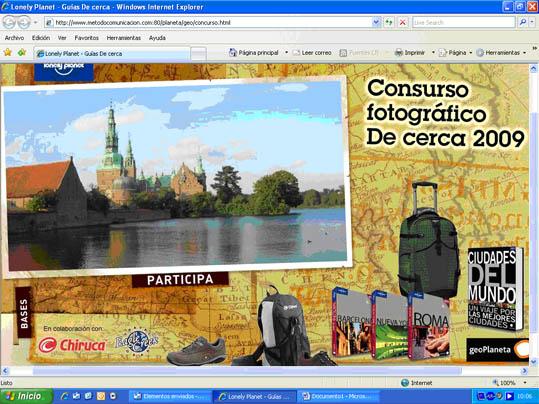This screenshot has width=539, height=404.
Task: Click the taskbar clock showing 10:06
Action: click(x=524, y=396)
